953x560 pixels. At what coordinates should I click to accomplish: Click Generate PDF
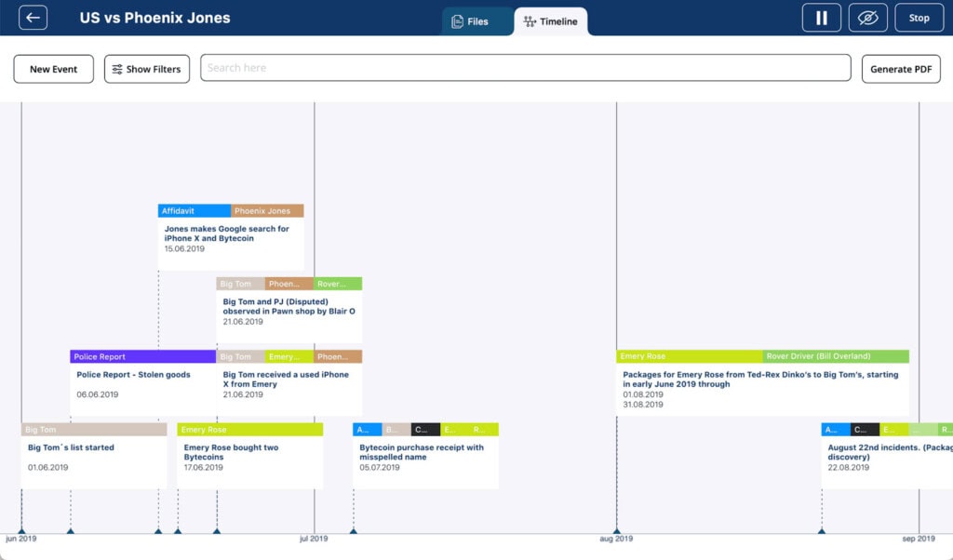pyautogui.click(x=901, y=69)
